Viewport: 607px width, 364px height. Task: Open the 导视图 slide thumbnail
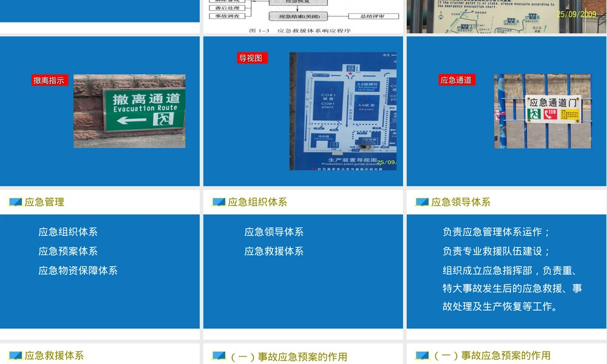(303, 111)
